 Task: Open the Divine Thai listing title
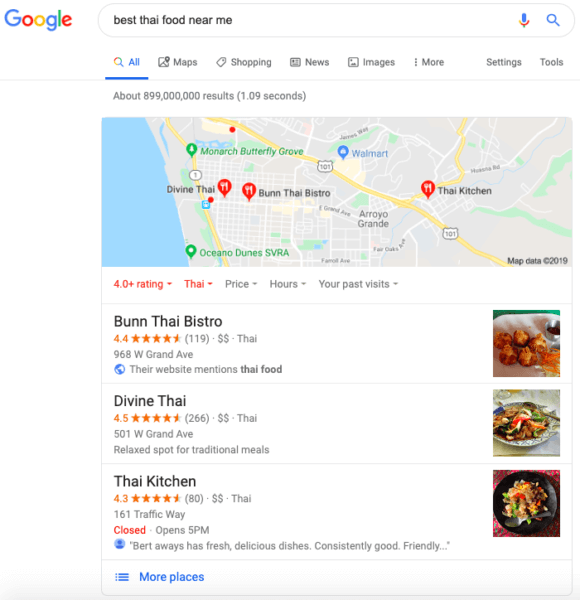click(150, 401)
